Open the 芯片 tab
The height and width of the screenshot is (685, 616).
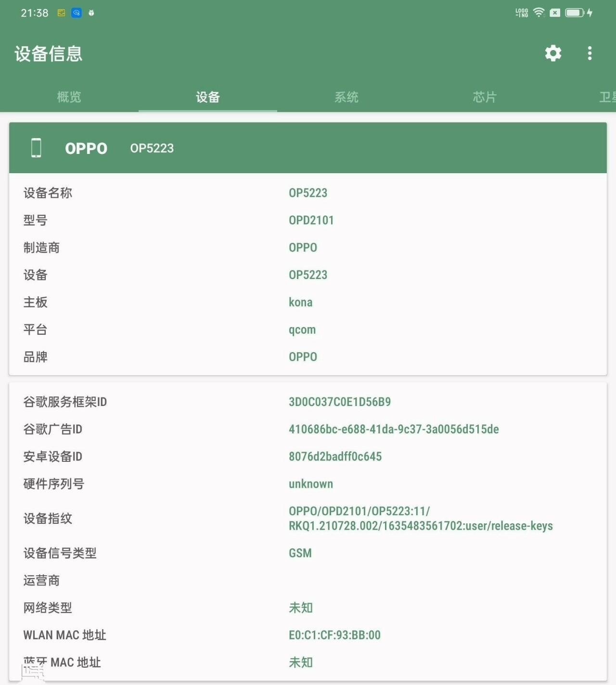[485, 97]
